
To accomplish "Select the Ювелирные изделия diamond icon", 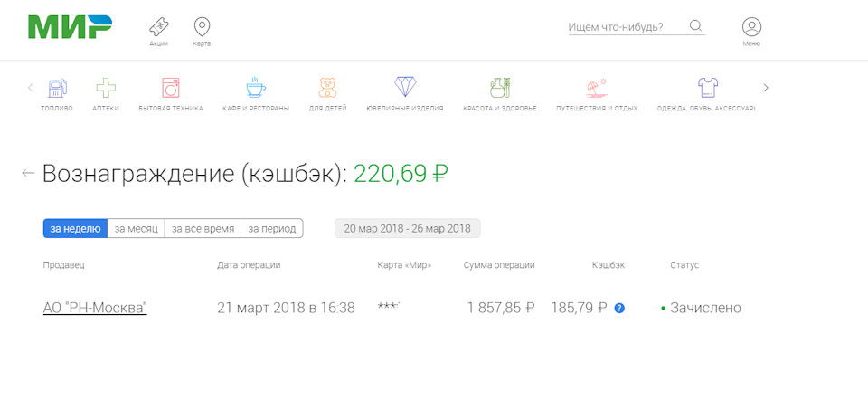I will [x=405, y=88].
